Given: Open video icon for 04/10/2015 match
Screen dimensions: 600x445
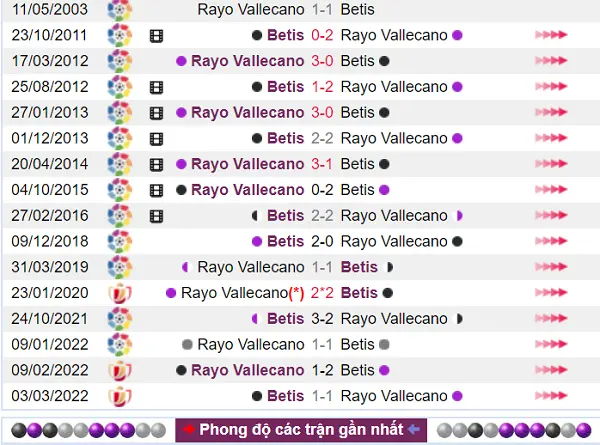Looking at the screenshot, I should (x=156, y=191).
